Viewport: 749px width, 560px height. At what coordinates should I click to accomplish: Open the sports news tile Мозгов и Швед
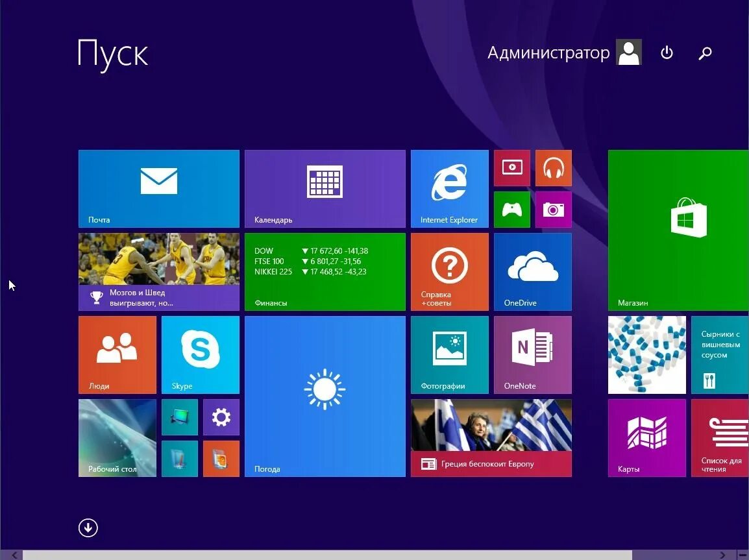coord(158,272)
